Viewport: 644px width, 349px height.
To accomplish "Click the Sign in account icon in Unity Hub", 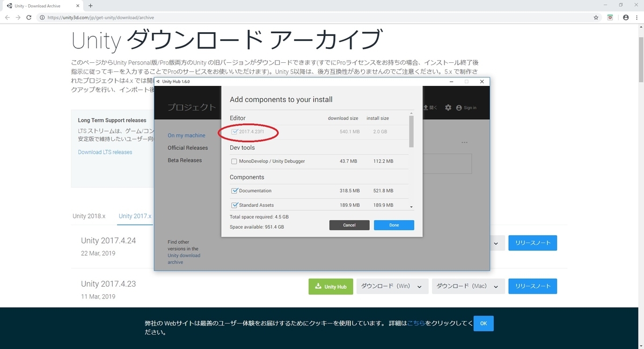I will [459, 108].
